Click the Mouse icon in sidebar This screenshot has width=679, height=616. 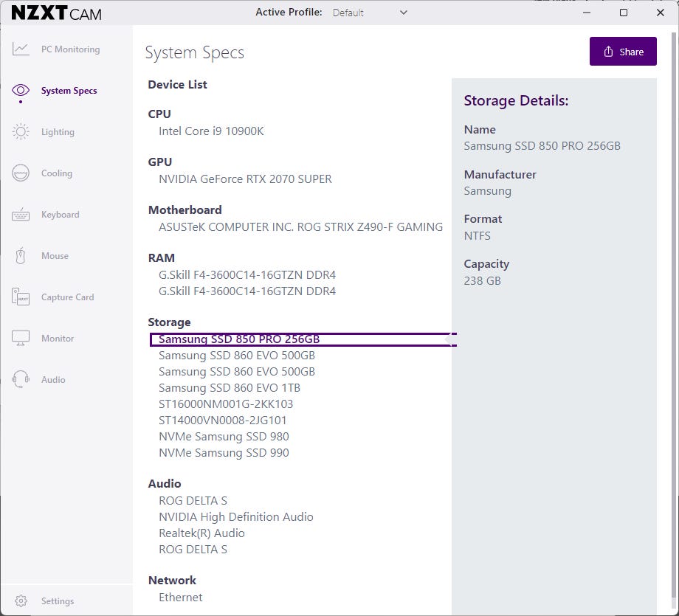(21, 255)
